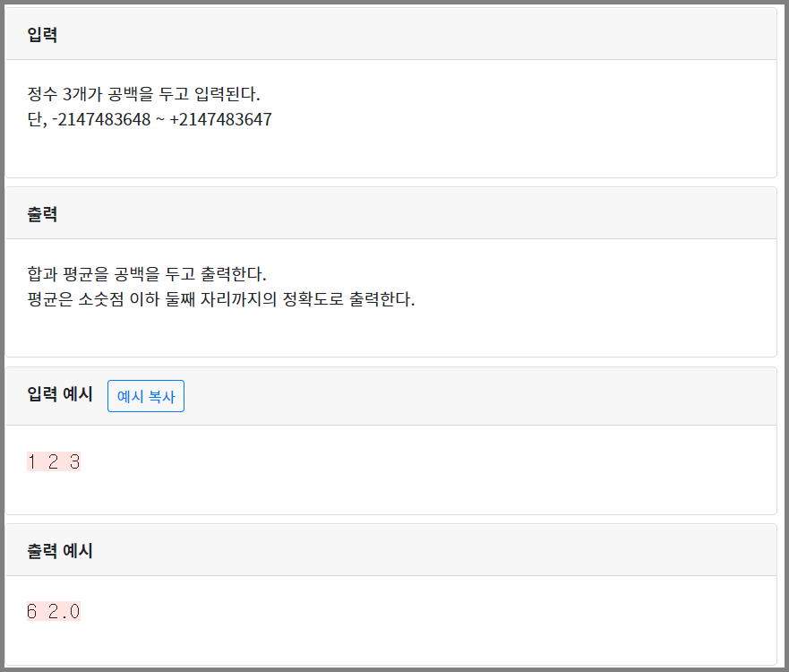
Task: Click the 예시 복사 button
Action: point(145,396)
